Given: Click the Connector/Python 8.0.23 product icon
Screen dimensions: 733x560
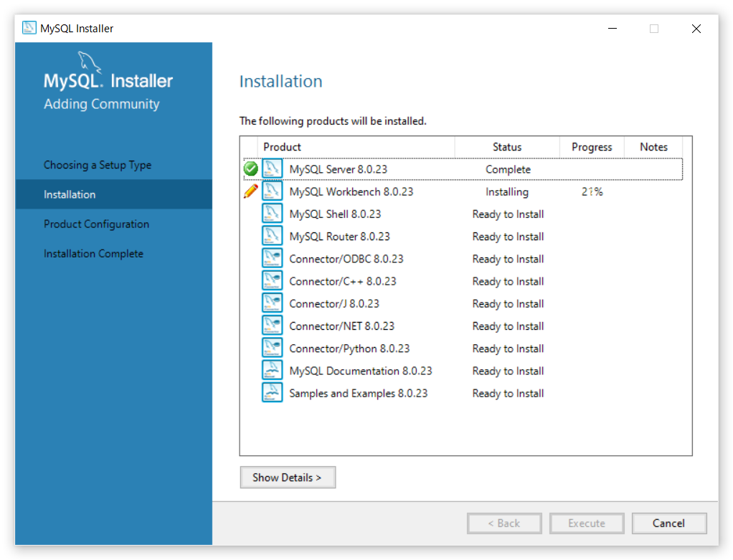Looking at the screenshot, I should coord(272,348).
